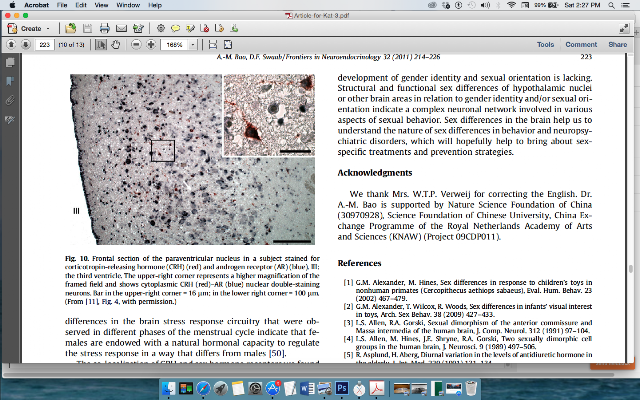
Task: Zoom out with the minus button
Action: [x=136, y=44]
